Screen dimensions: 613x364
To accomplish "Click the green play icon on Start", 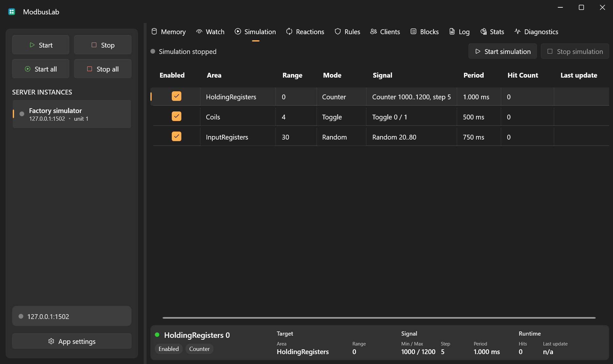I will coord(32,45).
